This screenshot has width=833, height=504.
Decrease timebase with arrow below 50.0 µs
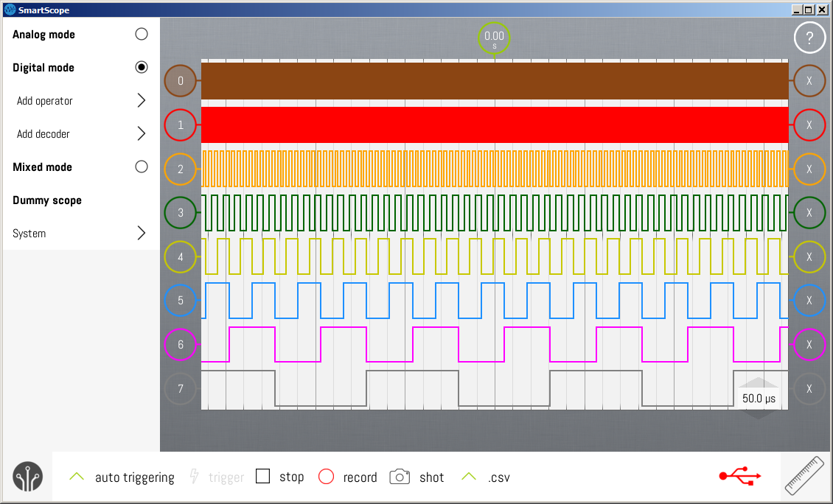click(x=759, y=413)
